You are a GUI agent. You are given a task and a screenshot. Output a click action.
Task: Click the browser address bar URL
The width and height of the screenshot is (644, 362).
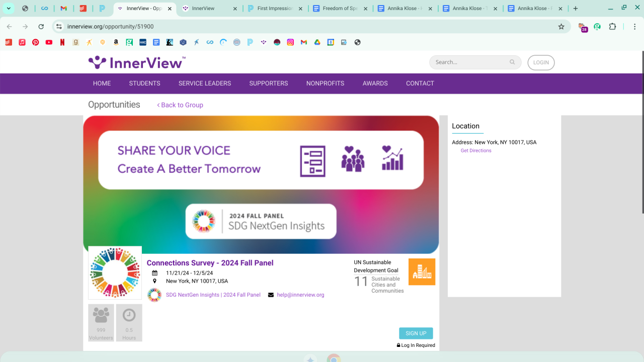click(x=111, y=27)
